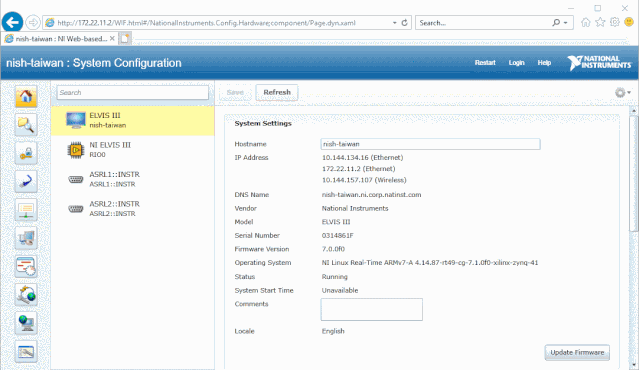Select NI ELVIS III RIO0 item
639x370 pixels.
pyautogui.click(x=133, y=150)
